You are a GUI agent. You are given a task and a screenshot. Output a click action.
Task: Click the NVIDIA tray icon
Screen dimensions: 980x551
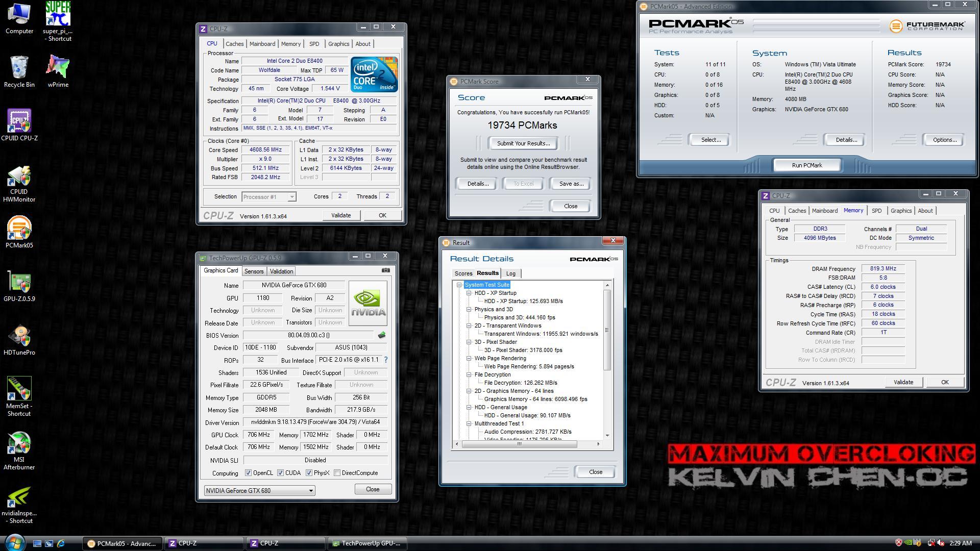pyautogui.click(x=909, y=543)
